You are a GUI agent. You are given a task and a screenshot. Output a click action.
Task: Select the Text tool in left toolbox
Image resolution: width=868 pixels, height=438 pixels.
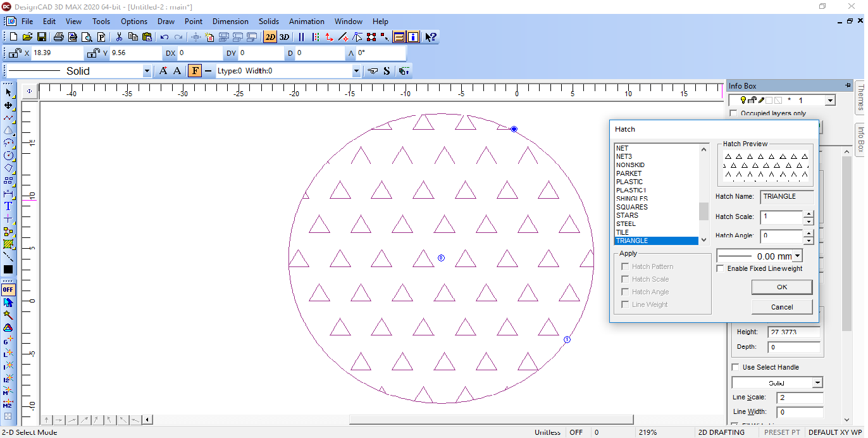(8, 206)
